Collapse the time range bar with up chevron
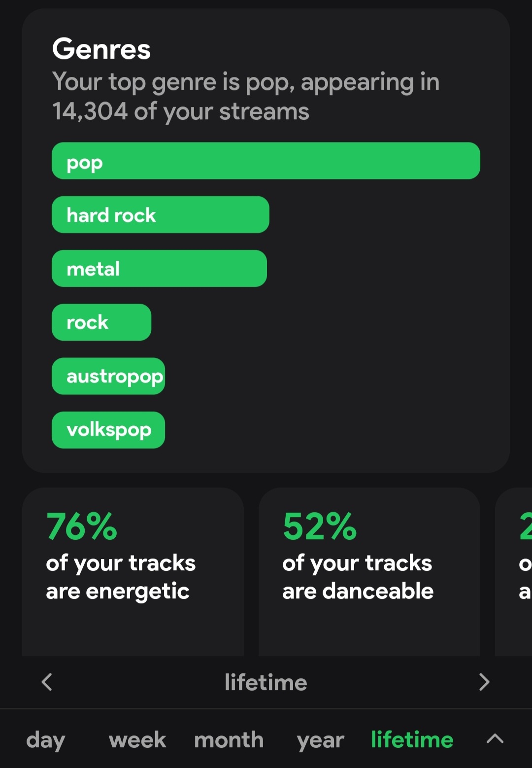The height and width of the screenshot is (768, 532). click(x=495, y=738)
